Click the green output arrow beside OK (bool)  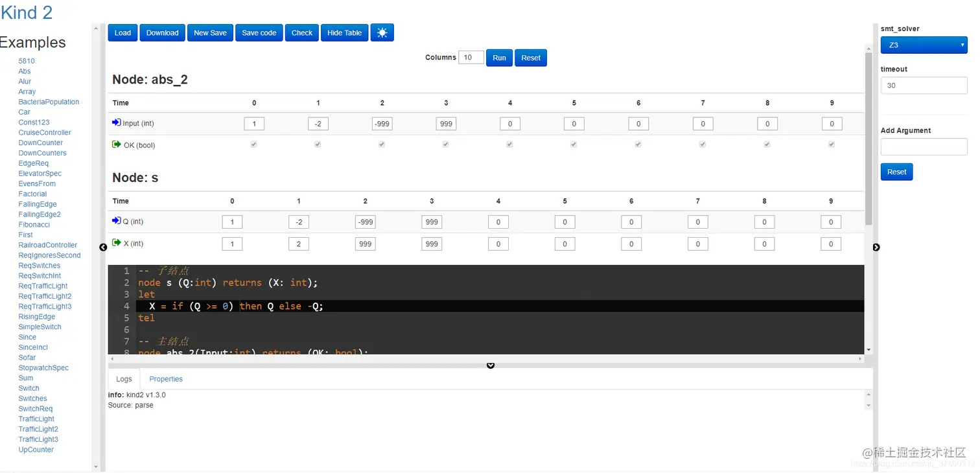pos(117,144)
